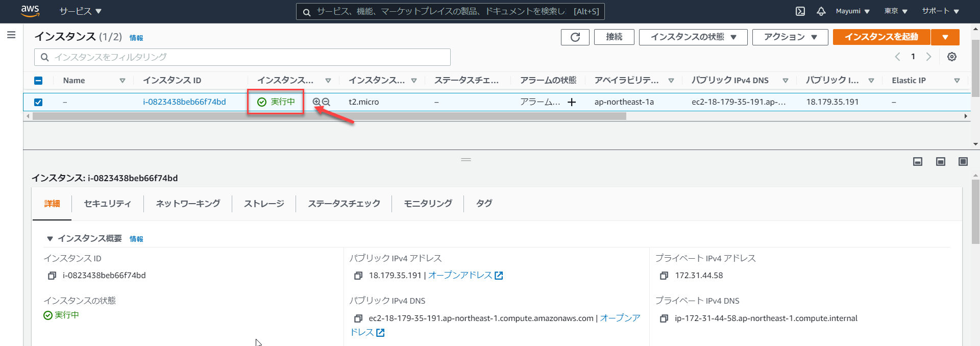Copy the private IPv4 address 172.31.44.58
Image resolution: width=980 pixels, height=346 pixels.
point(664,276)
